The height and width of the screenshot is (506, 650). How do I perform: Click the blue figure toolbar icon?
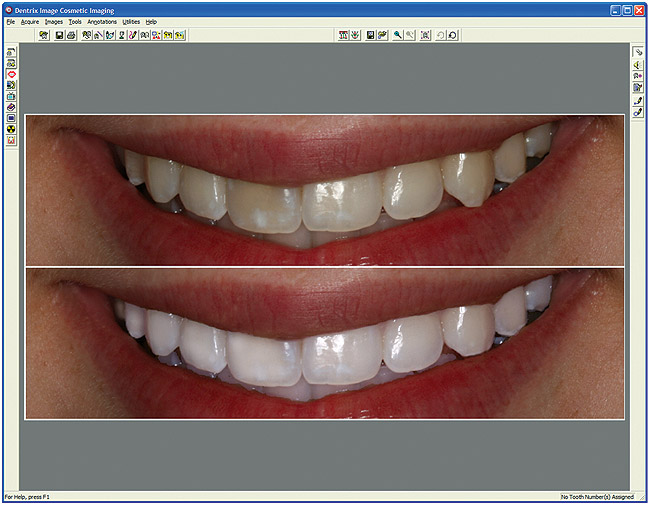tap(110, 35)
